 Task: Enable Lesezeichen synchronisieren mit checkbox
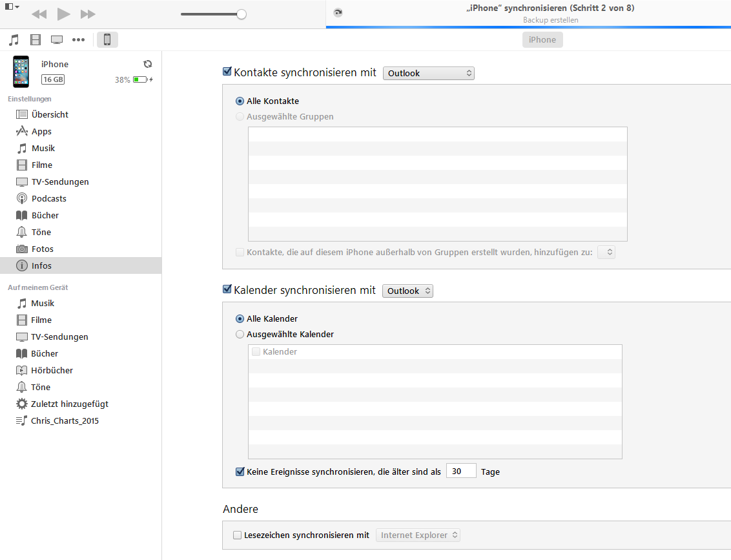click(237, 535)
